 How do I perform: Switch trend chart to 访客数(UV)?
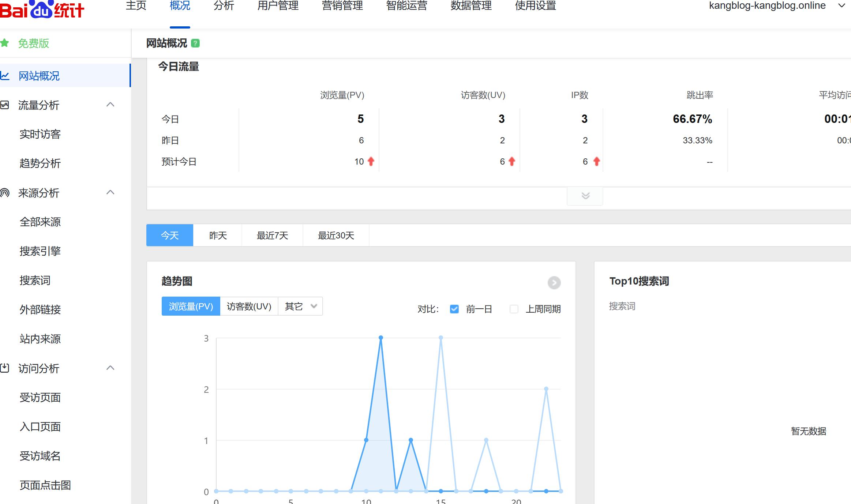[x=249, y=306]
